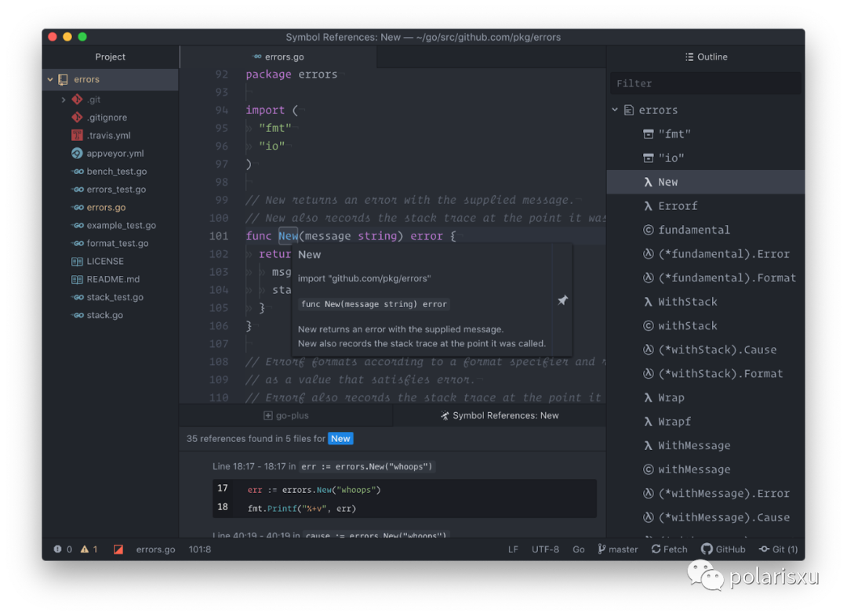Open errors.go in the project tree
The width and height of the screenshot is (847, 616).
[106, 208]
